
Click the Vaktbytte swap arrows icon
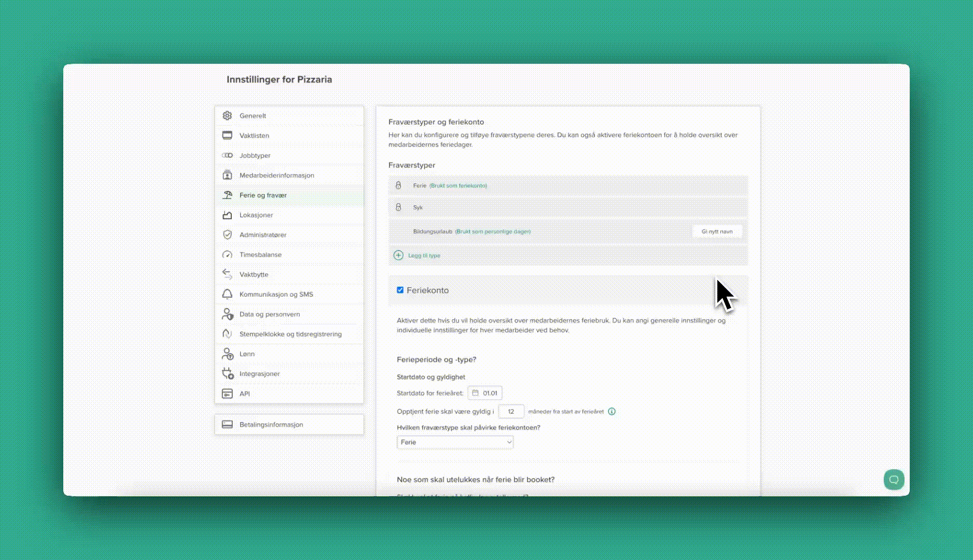pos(227,274)
